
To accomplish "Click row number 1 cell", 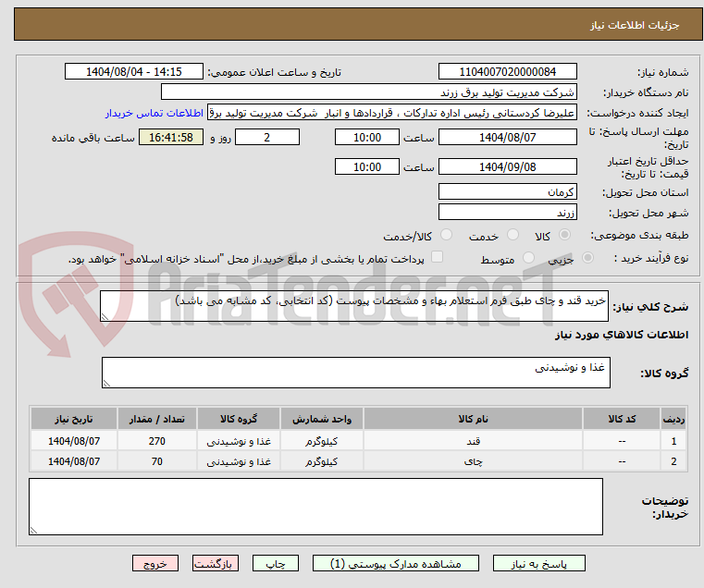I will pos(673,441).
